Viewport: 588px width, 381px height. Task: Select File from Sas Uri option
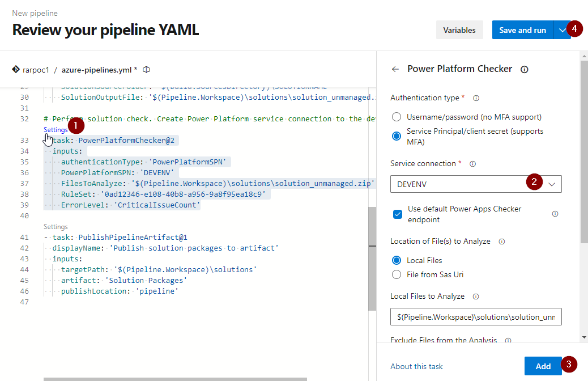click(x=397, y=274)
